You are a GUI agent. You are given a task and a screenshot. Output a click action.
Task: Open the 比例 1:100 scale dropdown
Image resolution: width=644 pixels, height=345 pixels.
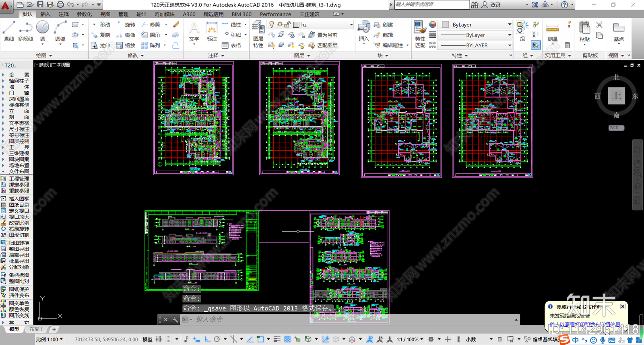[x=50, y=339]
